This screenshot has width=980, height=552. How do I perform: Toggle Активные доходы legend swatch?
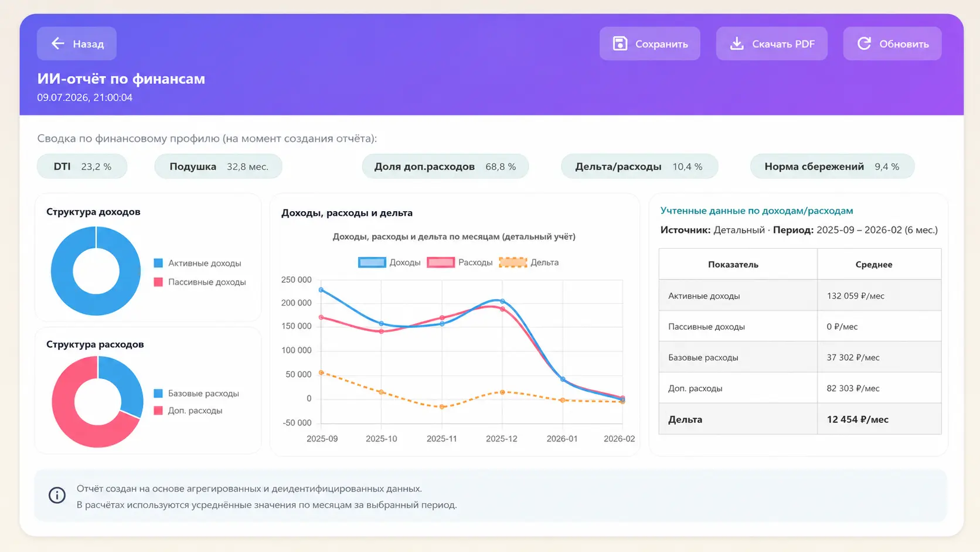pos(158,263)
